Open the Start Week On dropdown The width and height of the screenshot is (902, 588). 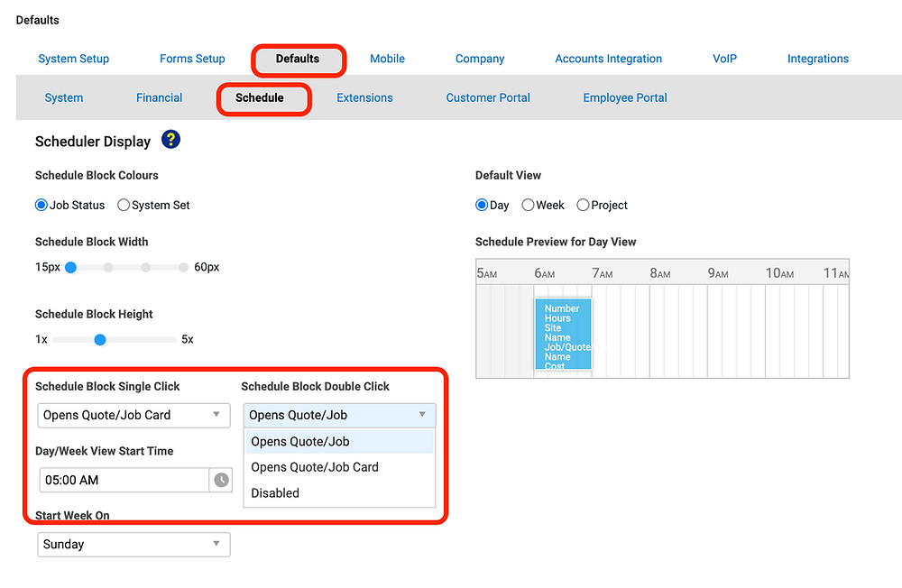click(x=133, y=545)
